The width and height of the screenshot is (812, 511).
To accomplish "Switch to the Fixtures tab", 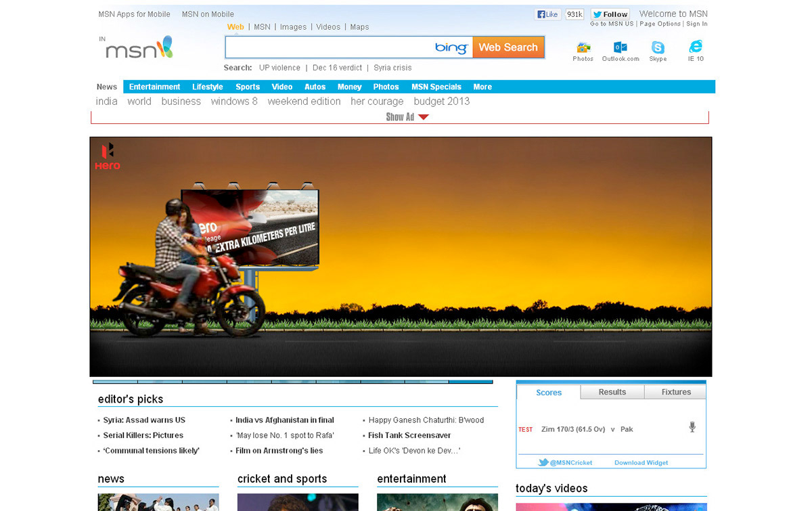I will click(x=676, y=392).
